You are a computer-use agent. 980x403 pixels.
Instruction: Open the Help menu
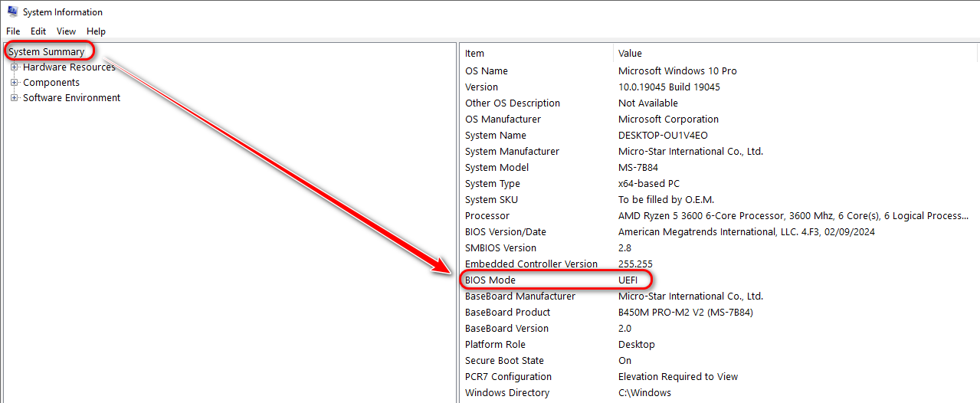(x=96, y=31)
